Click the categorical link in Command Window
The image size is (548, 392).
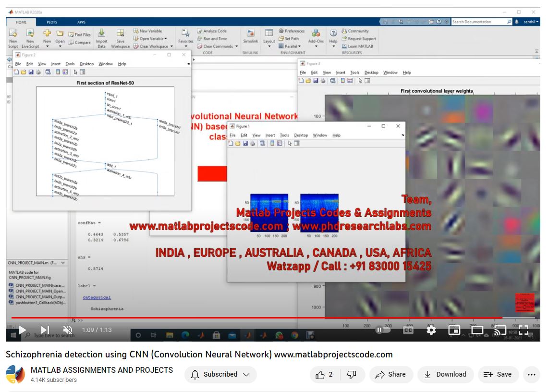pos(97,297)
